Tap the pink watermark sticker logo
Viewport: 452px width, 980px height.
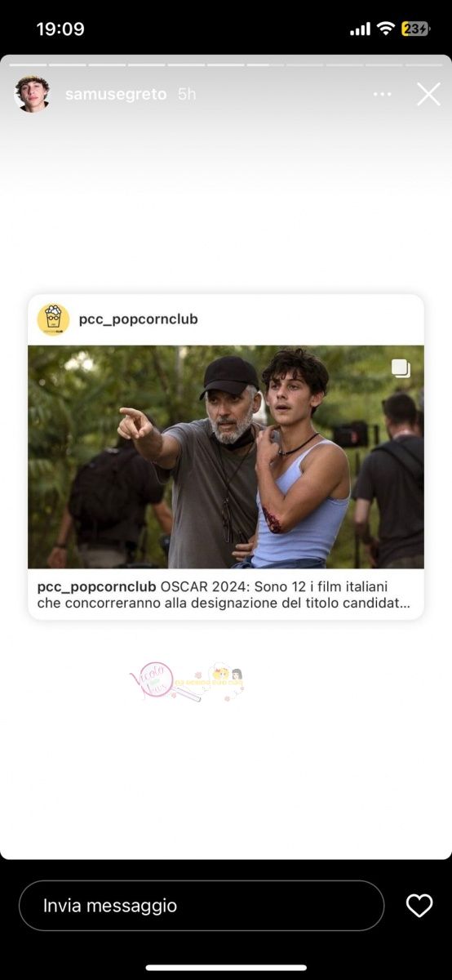coord(187,682)
